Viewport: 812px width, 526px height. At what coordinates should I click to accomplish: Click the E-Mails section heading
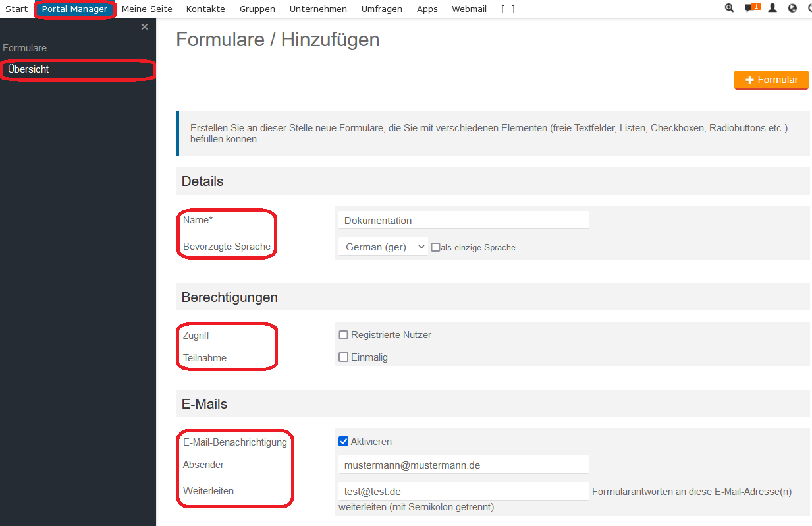click(204, 403)
